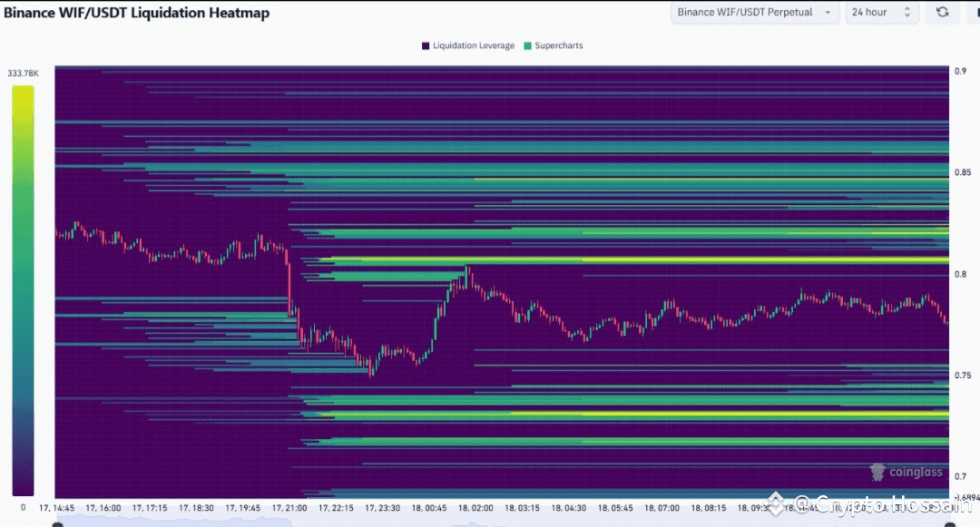Click the Binance WIF/USDT Liquidation Heatmap title

coord(137,13)
